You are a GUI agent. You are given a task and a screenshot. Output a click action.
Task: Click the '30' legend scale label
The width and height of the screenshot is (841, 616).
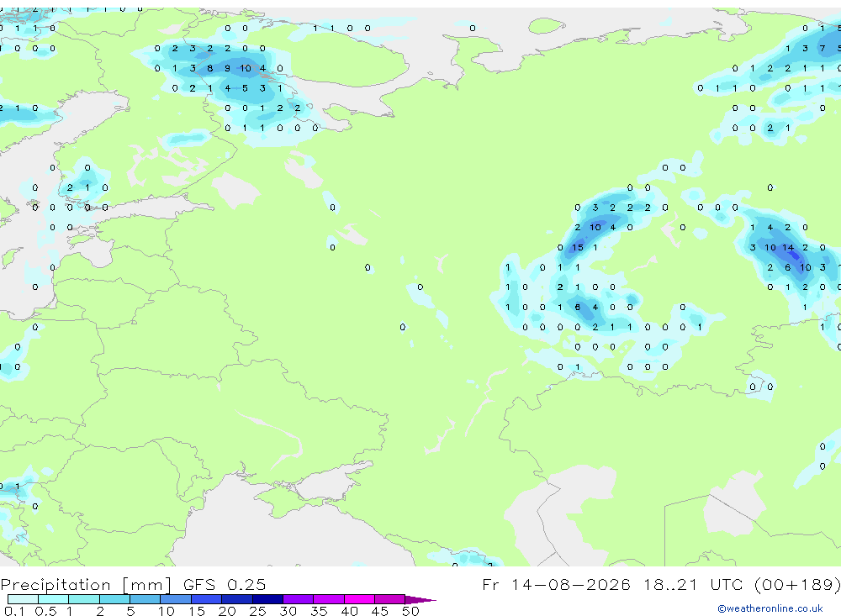tap(288, 611)
